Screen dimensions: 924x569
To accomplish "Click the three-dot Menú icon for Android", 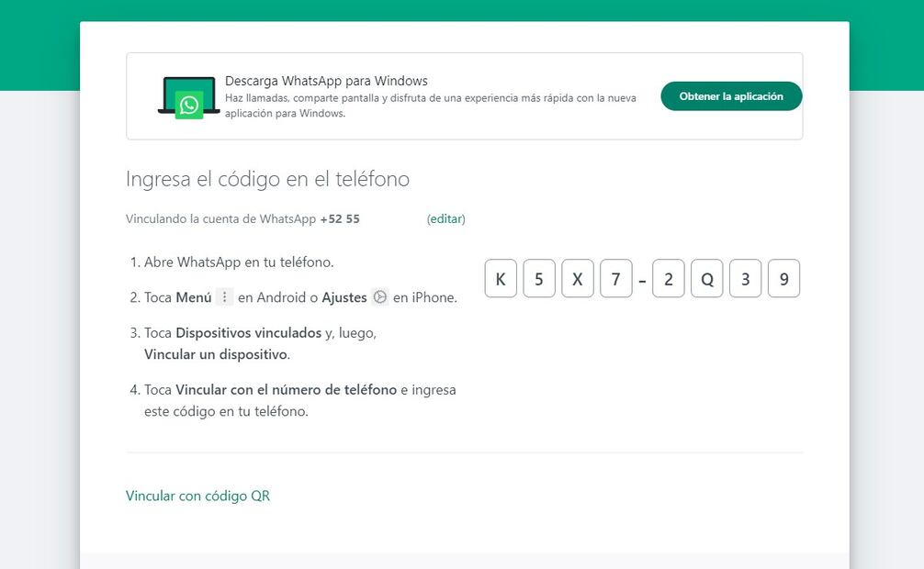I will click(x=225, y=297).
